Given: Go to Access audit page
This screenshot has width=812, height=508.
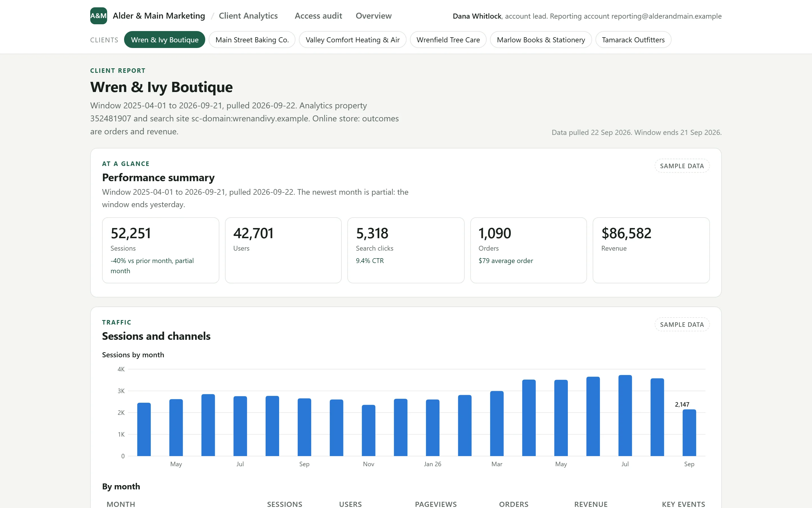Looking at the screenshot, I should (x=318, y=16).
